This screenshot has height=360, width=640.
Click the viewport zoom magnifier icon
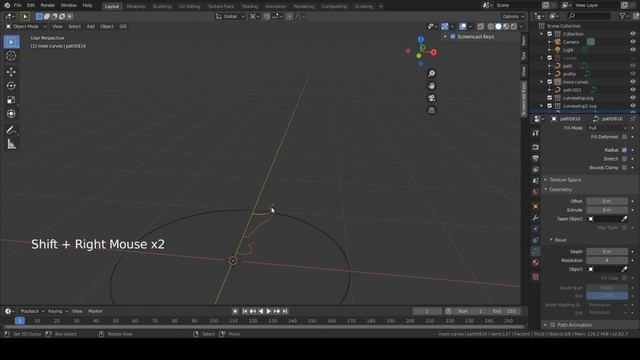coord(431,73)
